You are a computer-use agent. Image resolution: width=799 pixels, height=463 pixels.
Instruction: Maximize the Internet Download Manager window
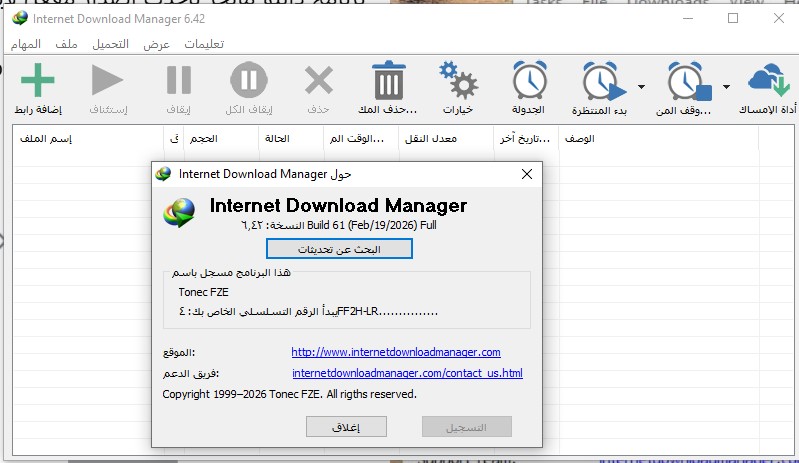[733, 18]
